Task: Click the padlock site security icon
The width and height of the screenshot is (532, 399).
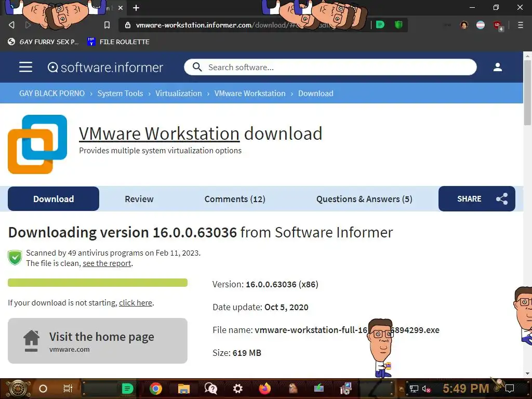Action: (x=128, y=25)
